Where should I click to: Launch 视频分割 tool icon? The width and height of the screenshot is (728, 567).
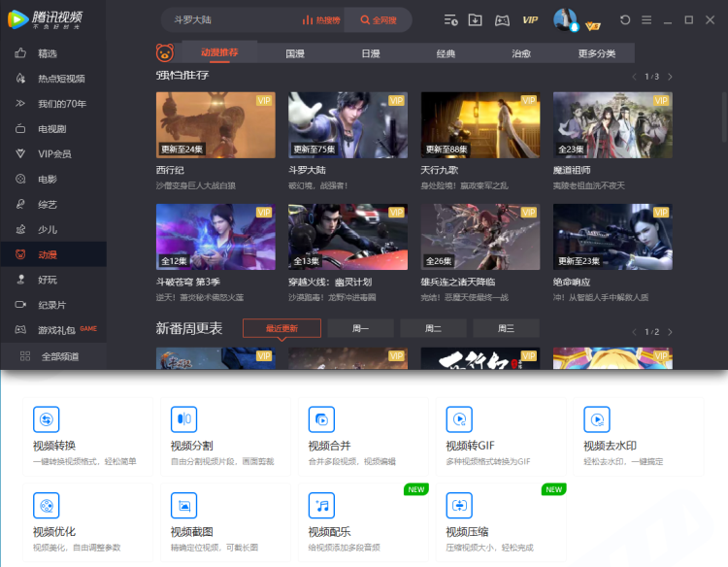[183, 419]
